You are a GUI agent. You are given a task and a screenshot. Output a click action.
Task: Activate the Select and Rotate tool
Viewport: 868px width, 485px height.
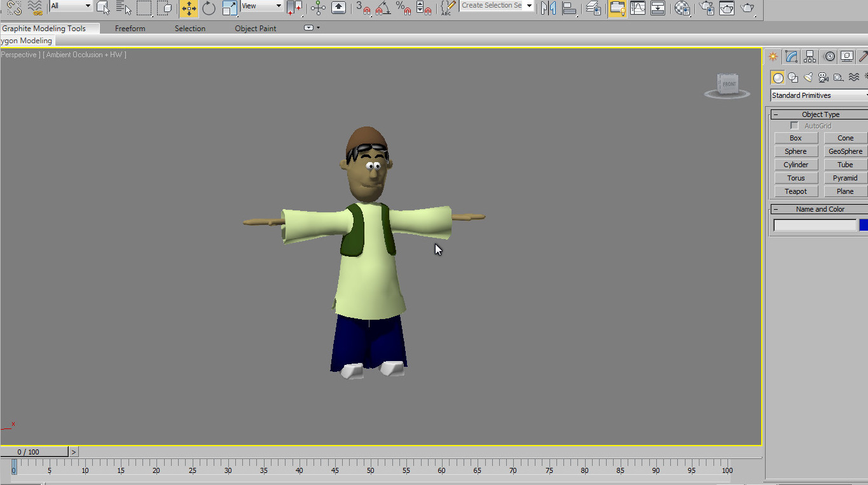[x=209, y=8]
